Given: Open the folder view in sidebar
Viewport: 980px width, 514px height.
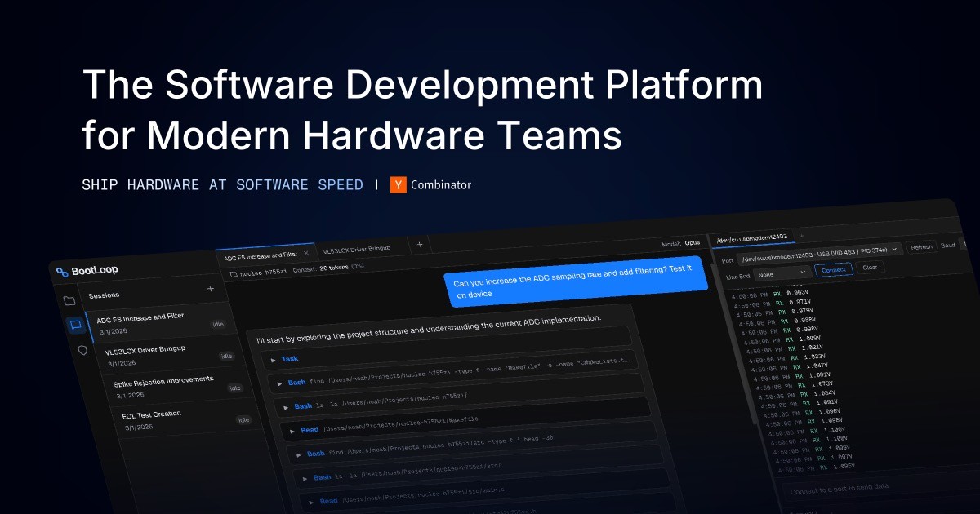Looking at the screenshot, I should (x=69, y=301).
